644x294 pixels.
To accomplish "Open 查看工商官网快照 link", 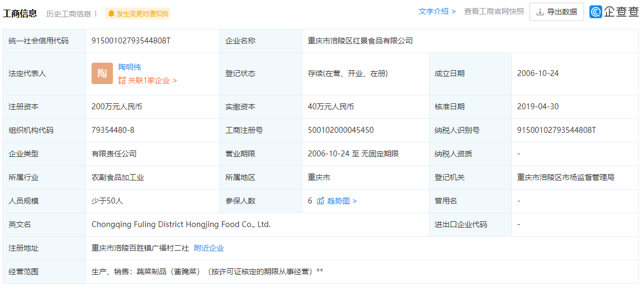I will tap(494, 11).
